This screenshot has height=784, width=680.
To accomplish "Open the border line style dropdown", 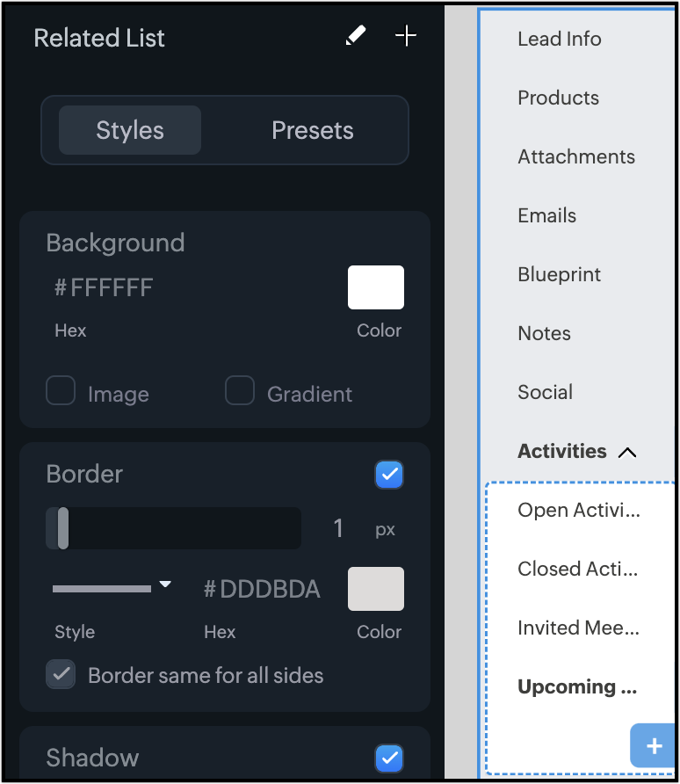I will tap(112, 587).
